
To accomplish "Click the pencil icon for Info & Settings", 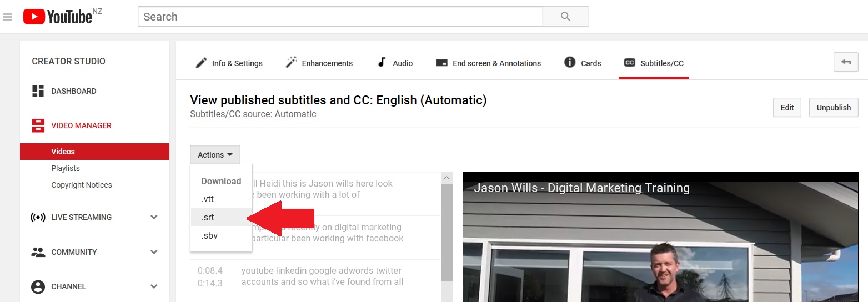I will (201, 63).
